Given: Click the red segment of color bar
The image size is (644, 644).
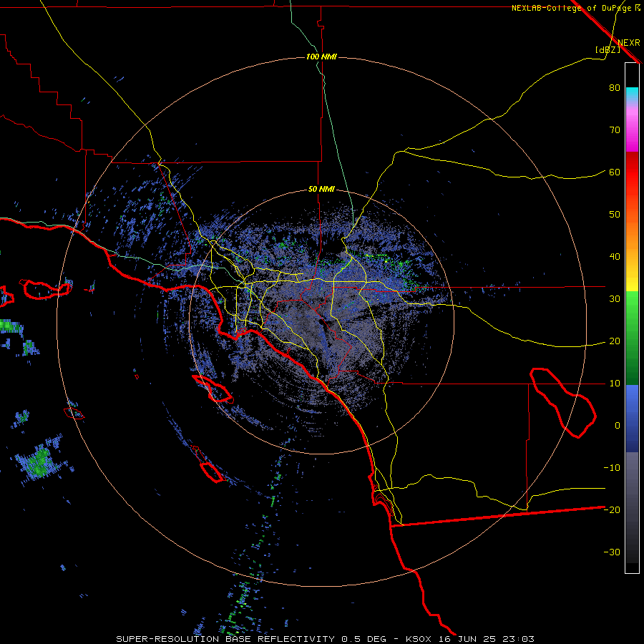Looking at the screenshot, I should (632, 172).
